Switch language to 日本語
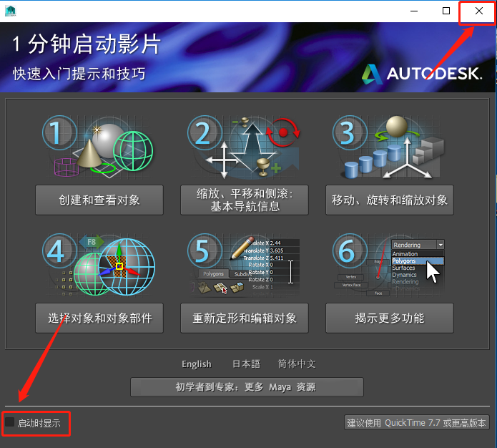The height and width of the screenshot is (448, 497). (x=246, y=364)
